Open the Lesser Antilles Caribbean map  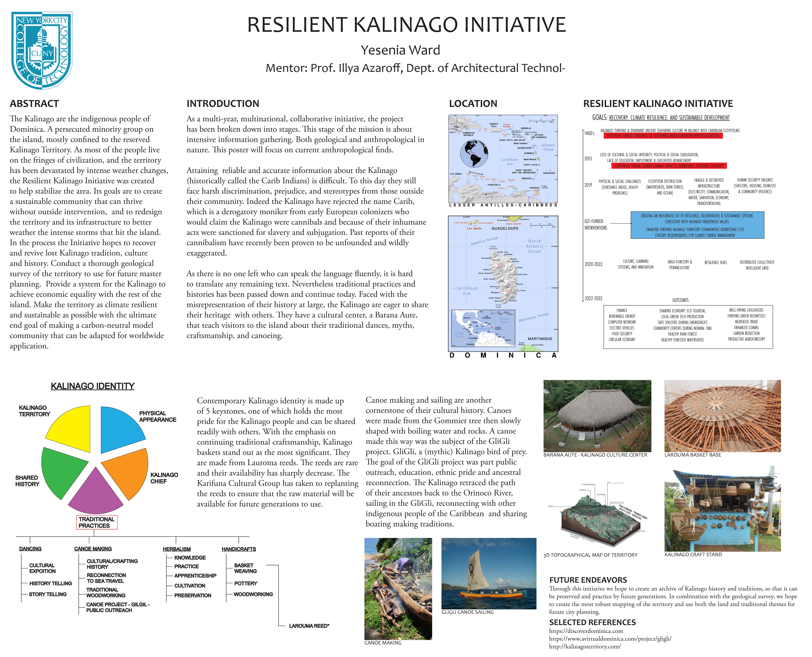tap(503, 159)
